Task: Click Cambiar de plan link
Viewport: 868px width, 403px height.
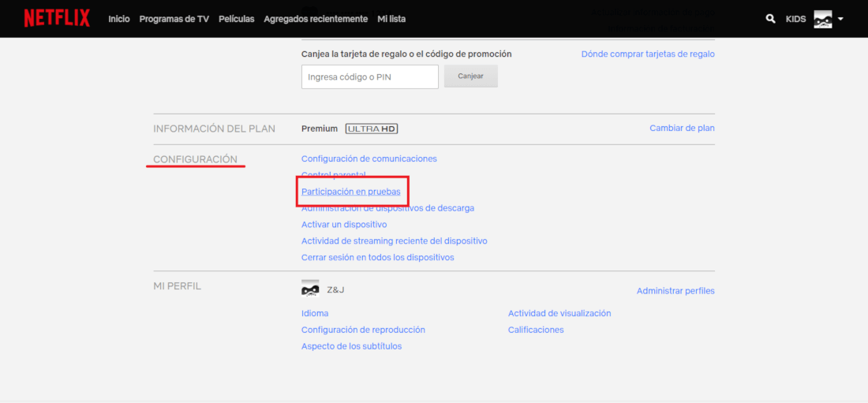Action: click(682, 128)
